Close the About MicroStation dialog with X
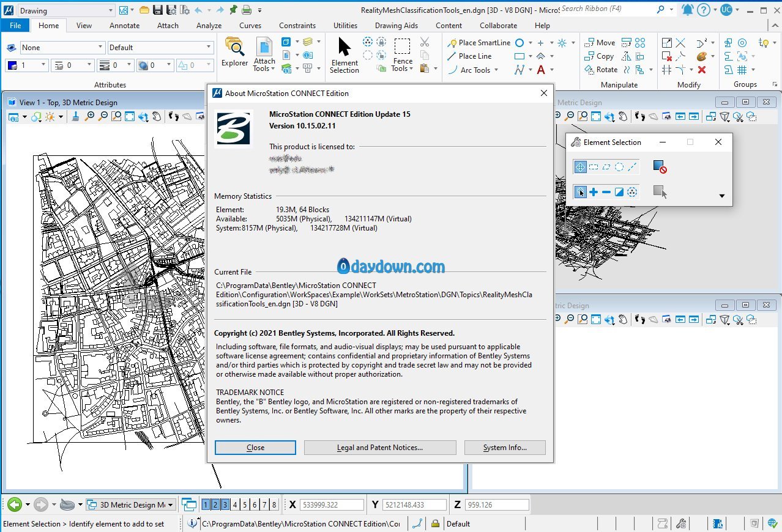 click(543, 93)
